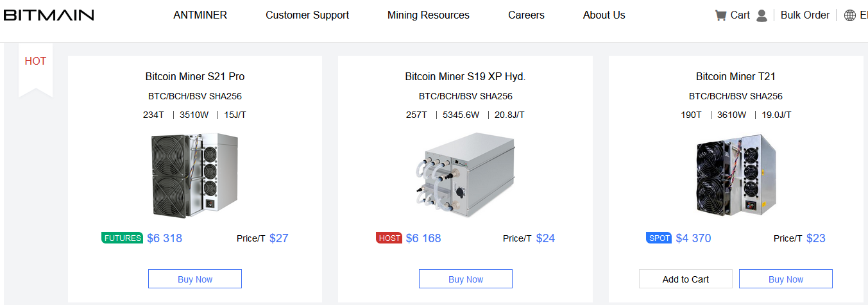Click the user account profile icon
The width and height of the screenshot is (868, 305).
pyautogui.click(x=762, y=15)
